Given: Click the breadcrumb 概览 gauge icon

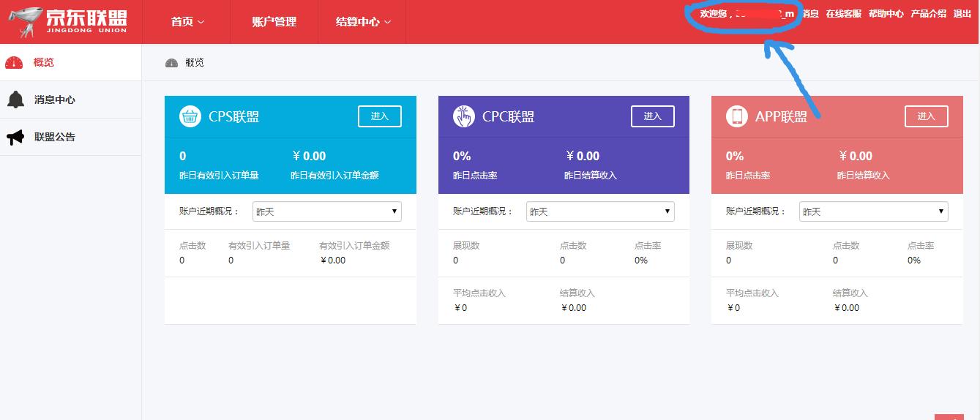Looking at the screenshot, I should click(x=172, y=63).
